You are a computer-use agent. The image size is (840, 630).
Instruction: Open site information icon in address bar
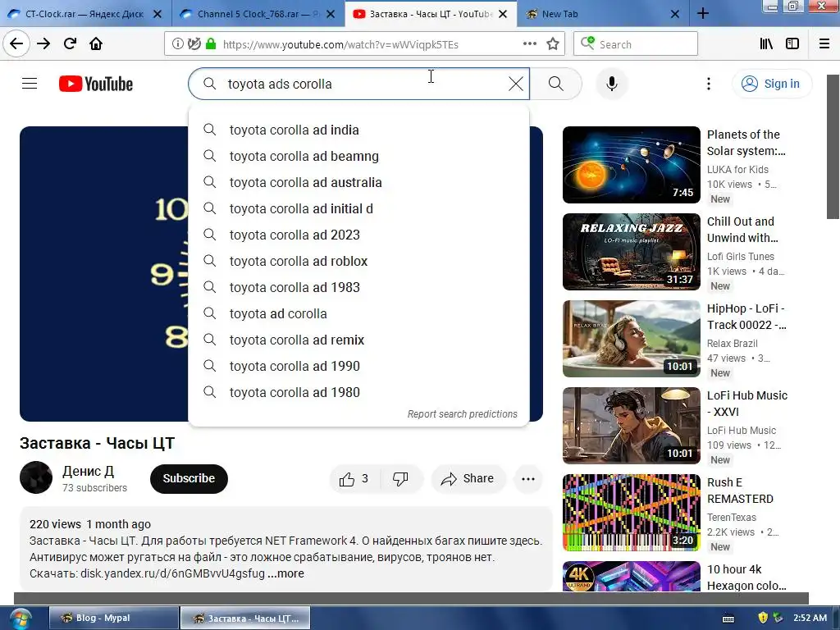pyautogui.click(x=177, y=44)
